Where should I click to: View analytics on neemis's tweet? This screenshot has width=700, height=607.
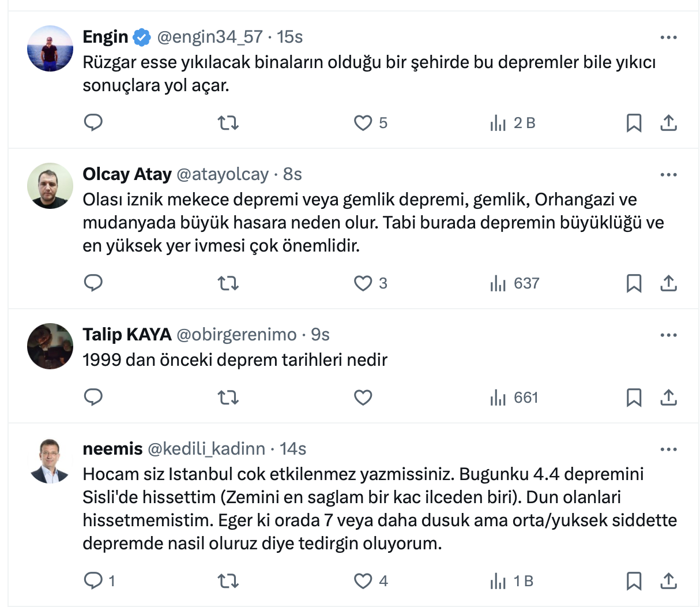click(512, 581)
